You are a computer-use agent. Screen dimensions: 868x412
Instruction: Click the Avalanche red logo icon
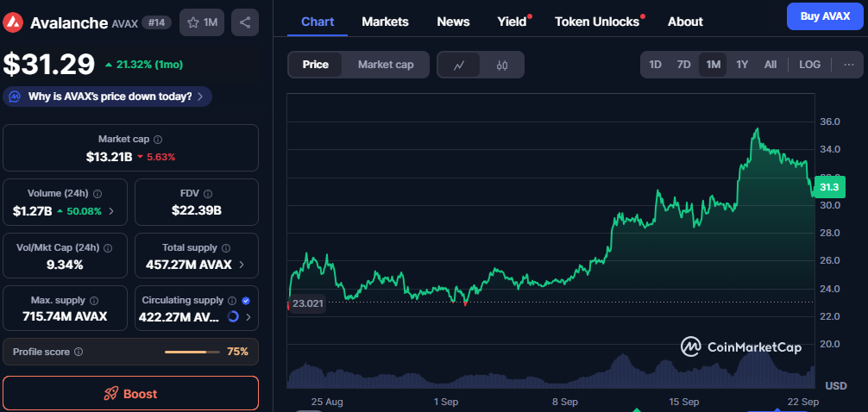(x=13, y=22)
